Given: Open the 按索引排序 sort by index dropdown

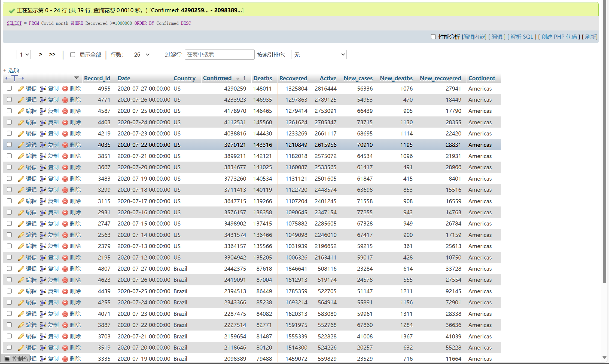Looking at the screenshot, I should 319,55.
